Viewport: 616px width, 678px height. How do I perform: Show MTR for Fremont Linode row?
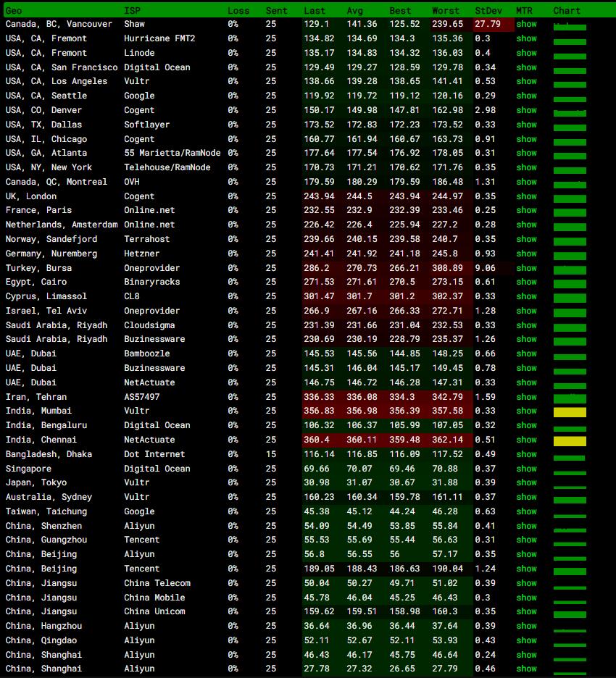point(526,53)
